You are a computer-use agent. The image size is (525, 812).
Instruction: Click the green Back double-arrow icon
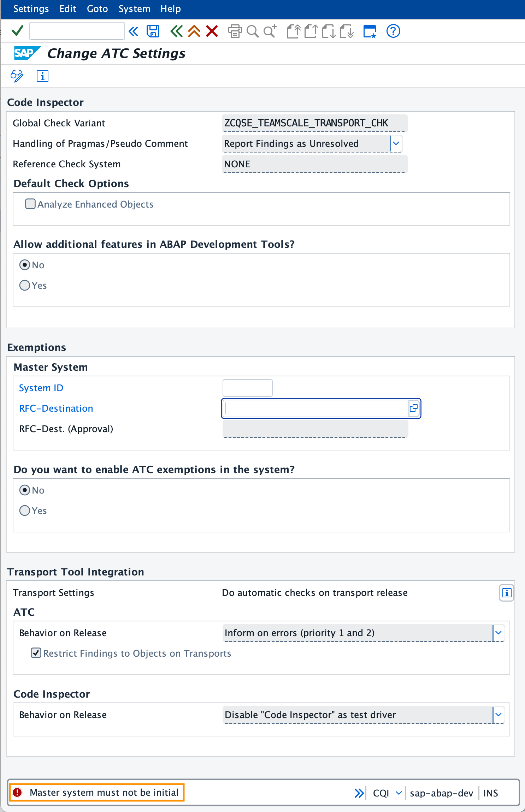[x=176, y=31]
